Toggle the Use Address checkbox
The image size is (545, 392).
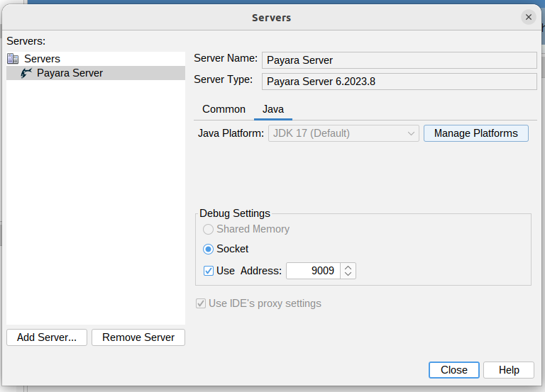point(209,271)
